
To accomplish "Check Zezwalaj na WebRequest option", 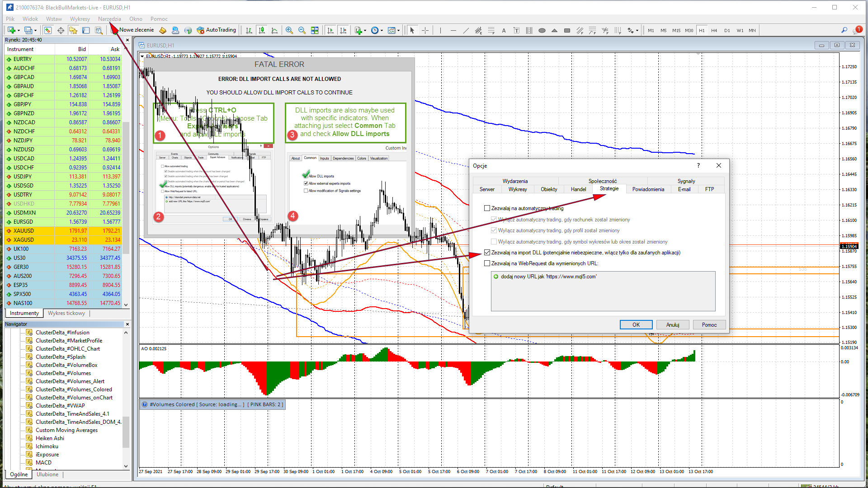I will click(x=487, y=263).
